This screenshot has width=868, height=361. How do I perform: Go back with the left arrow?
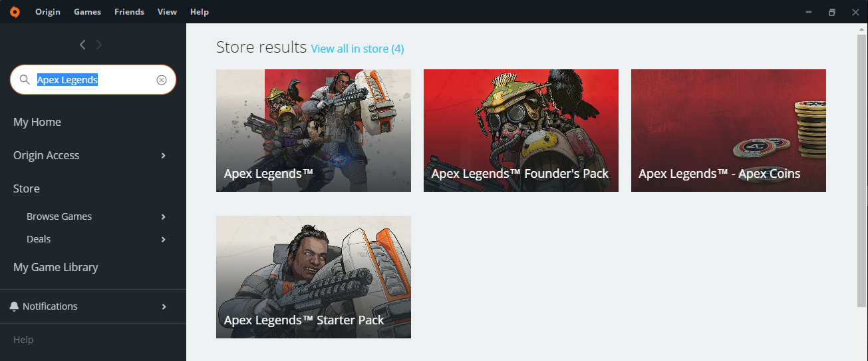click(x=82, y=45)
